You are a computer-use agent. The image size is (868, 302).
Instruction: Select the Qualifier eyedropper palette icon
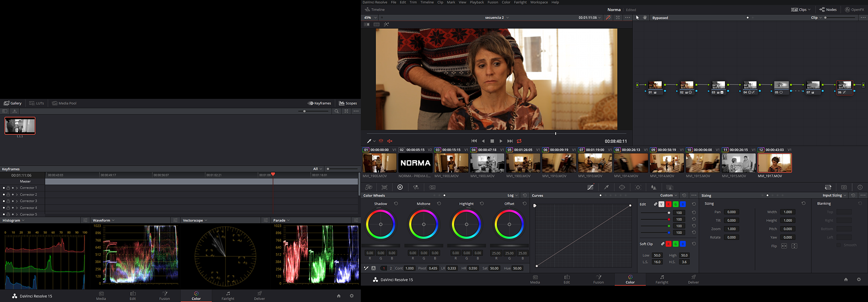coord(606,187)
